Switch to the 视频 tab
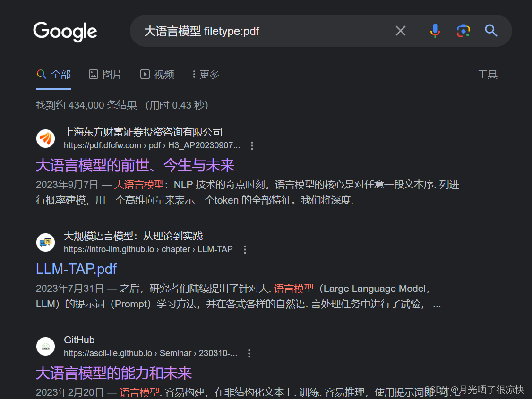Viewport: 532px width, 399px height. [157, 75]
